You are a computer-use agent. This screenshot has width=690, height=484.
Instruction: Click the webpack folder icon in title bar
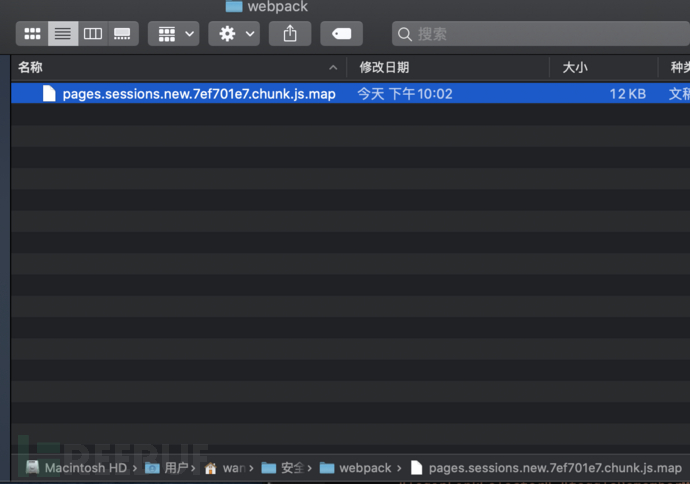point(234,6)
